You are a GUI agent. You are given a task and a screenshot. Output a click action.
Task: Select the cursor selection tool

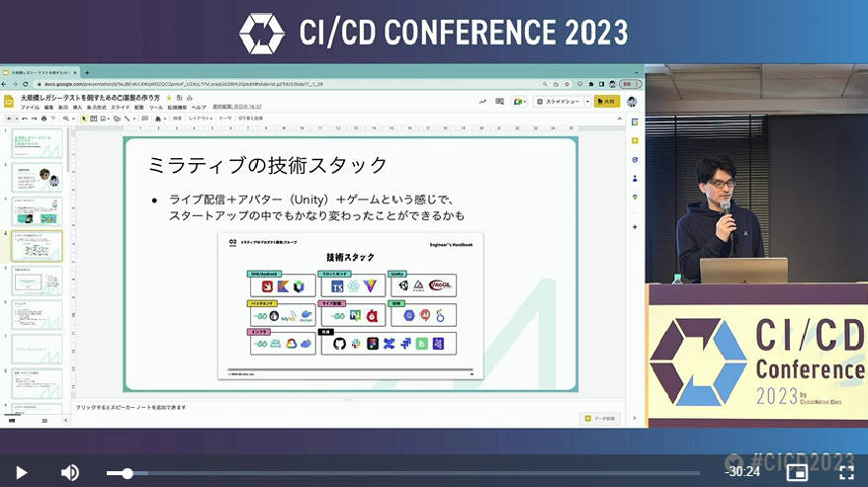pyautogui.click(x=84, y=119)
